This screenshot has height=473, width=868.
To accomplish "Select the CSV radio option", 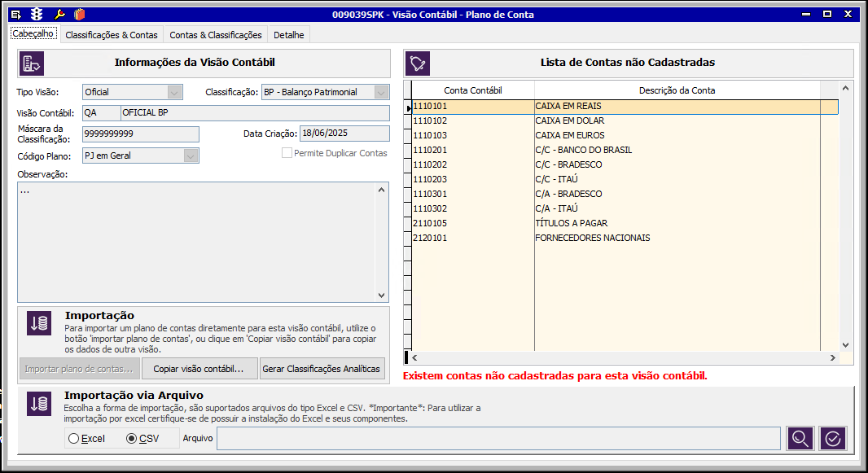I will pyautogui.click(x=131, y=439).
